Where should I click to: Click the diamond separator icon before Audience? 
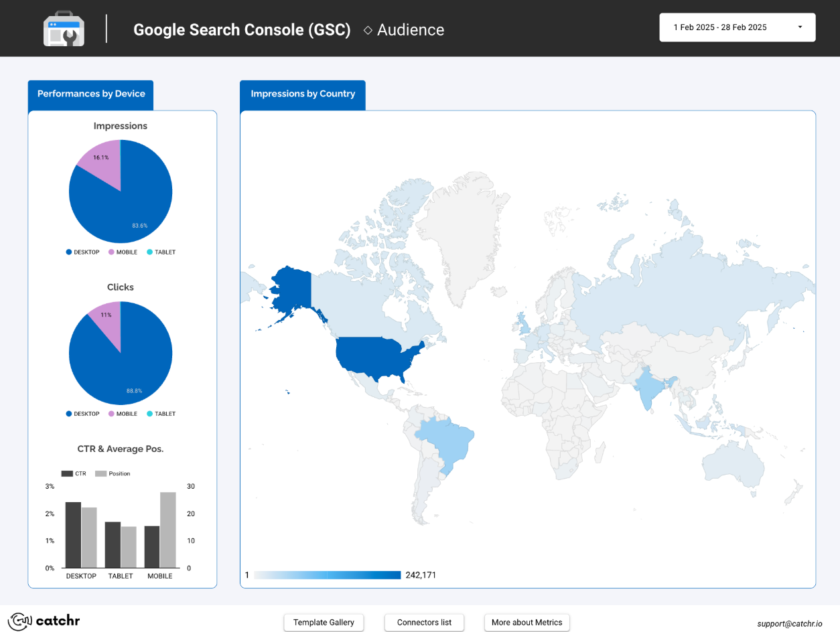[366, 29]
